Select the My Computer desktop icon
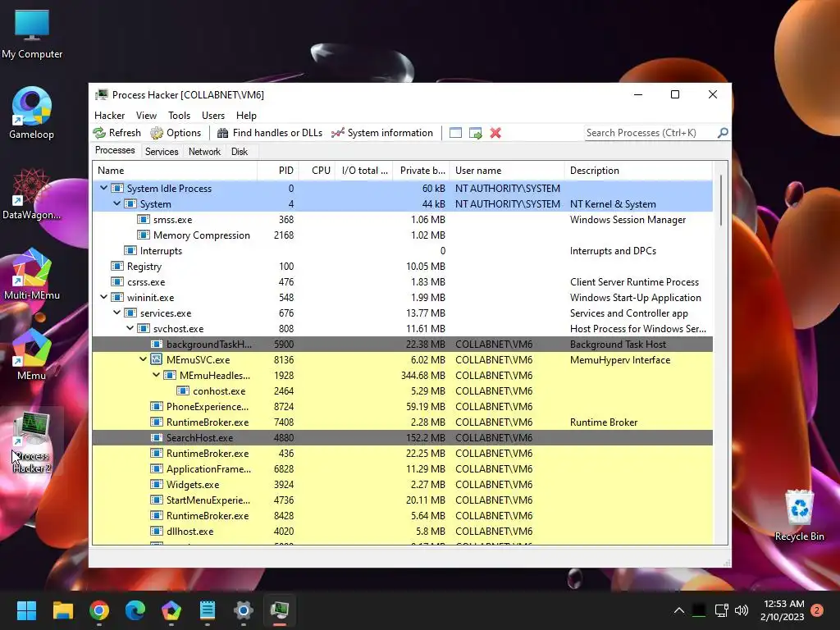840x630 pixels. click(32, 34)
